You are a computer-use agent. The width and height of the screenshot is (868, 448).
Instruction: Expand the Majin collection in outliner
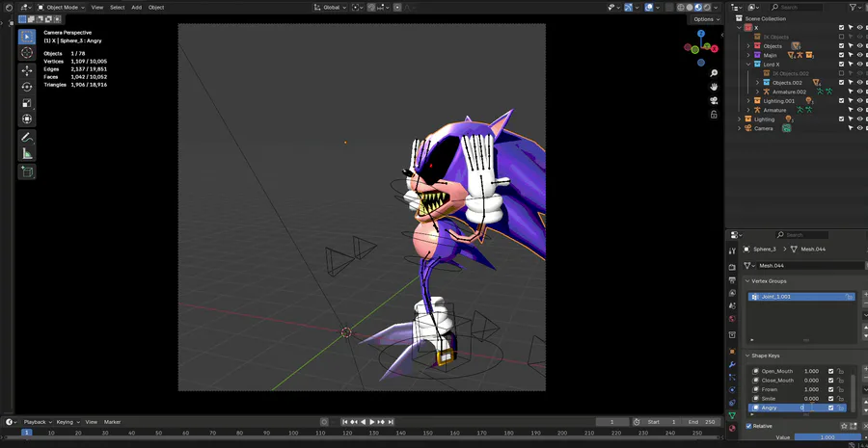pyautogui.click(x=748, y=55)
